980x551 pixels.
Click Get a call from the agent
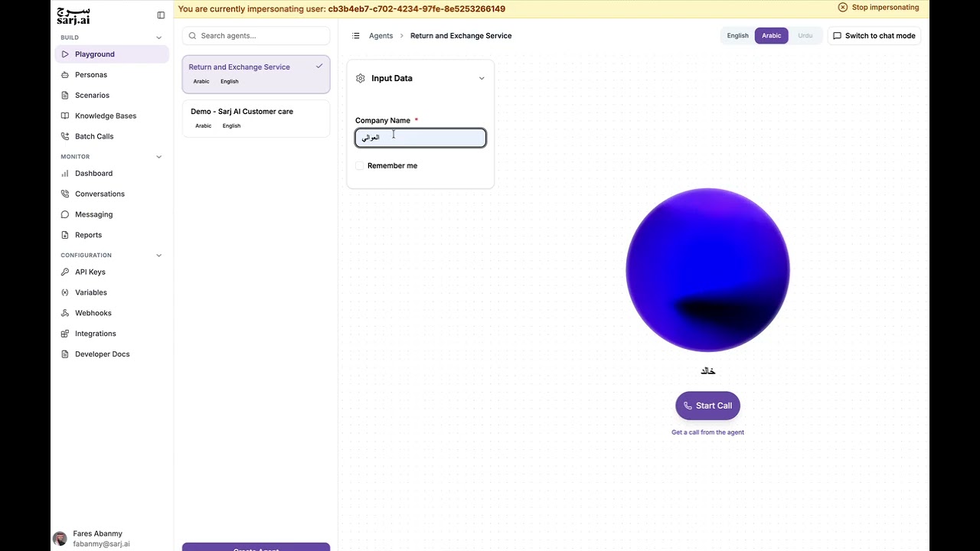[x=707, y=432]
